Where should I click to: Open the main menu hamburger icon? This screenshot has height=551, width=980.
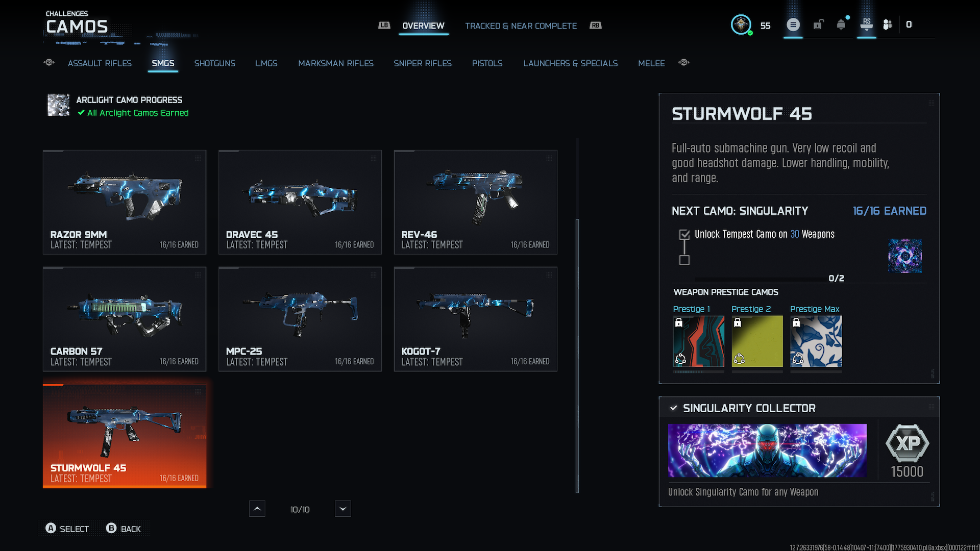point(793,24)
